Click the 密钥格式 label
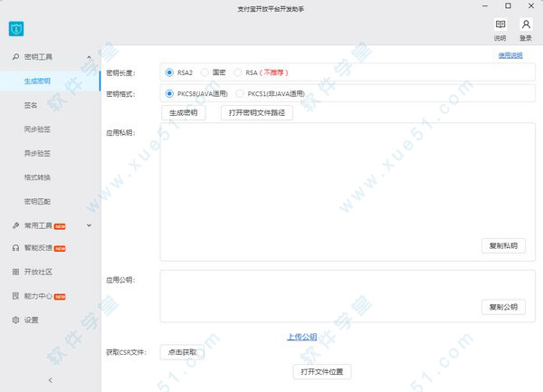 point(120,94)
